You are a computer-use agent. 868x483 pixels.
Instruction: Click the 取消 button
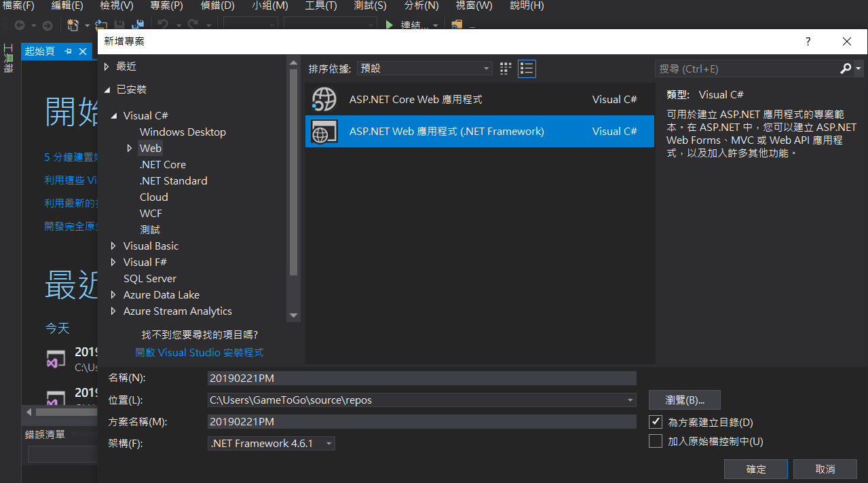click(825, 469)
